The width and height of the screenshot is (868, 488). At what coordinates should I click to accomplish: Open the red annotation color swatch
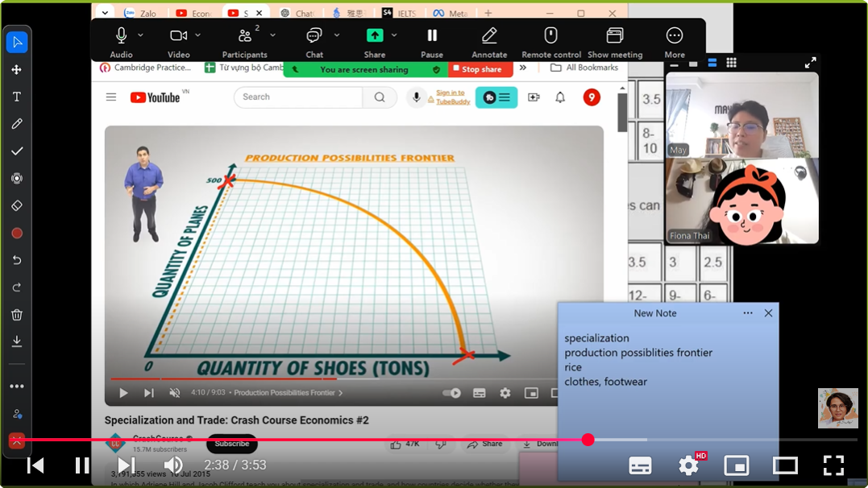click(17, 233)
